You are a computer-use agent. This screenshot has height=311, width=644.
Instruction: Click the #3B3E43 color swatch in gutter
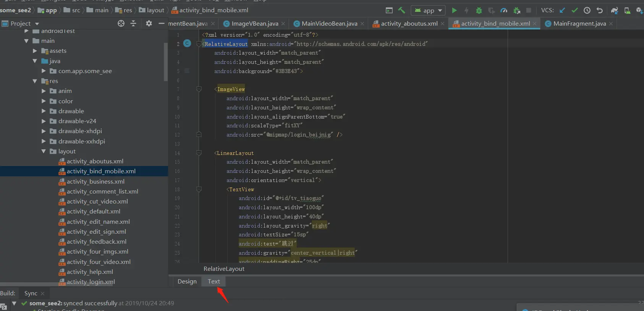tap(187, 70)
